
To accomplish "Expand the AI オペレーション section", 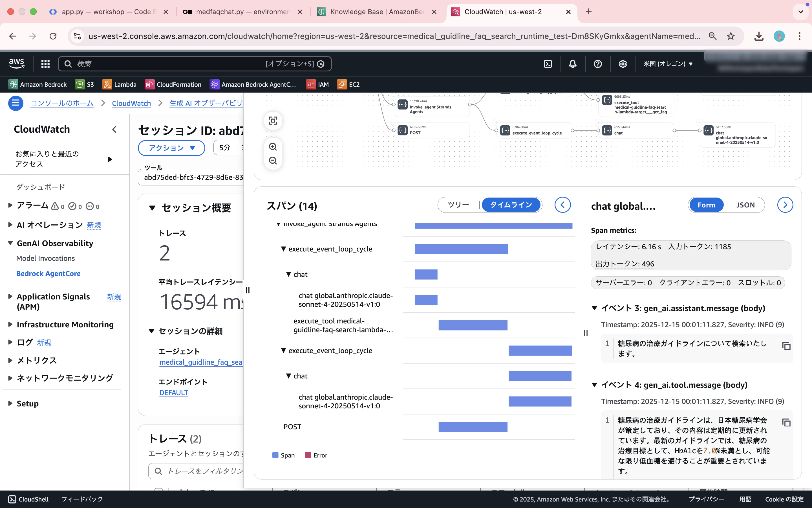I will point(10,224).
